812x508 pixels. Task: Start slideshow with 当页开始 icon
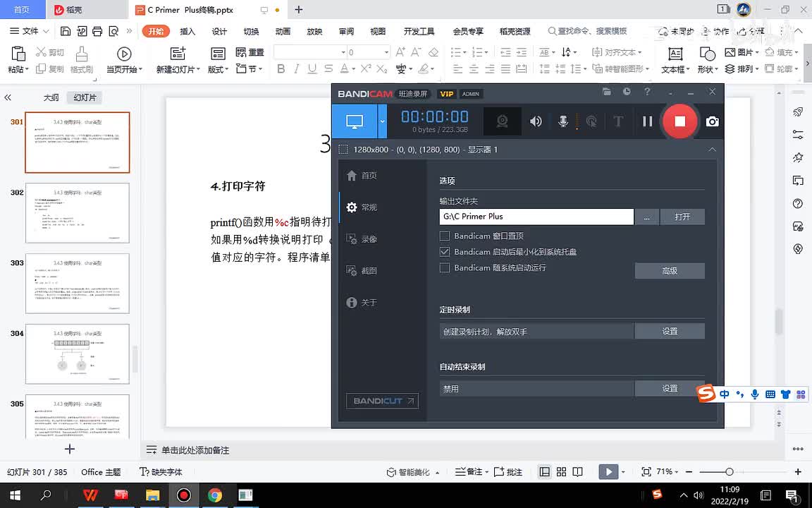coord(124,54)
